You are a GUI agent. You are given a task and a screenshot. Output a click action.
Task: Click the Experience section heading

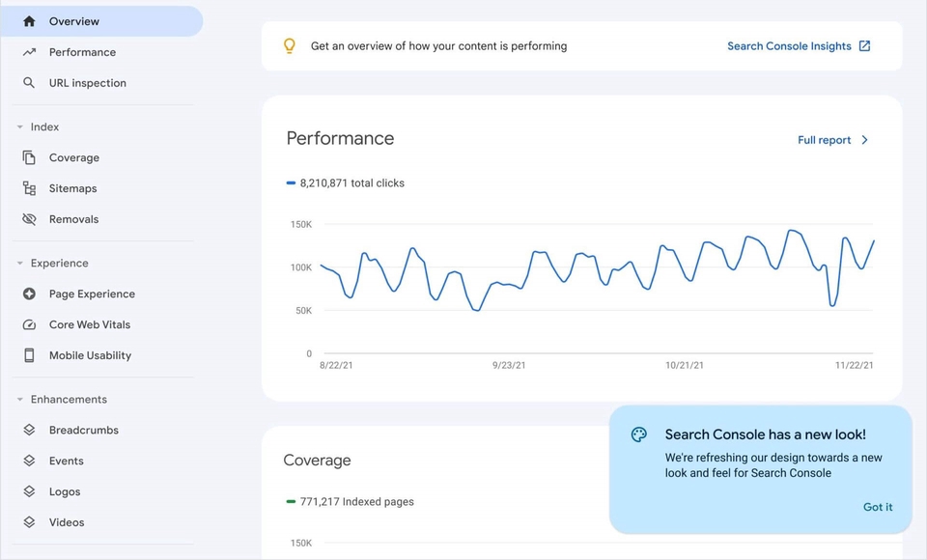[x=60, y=264]
